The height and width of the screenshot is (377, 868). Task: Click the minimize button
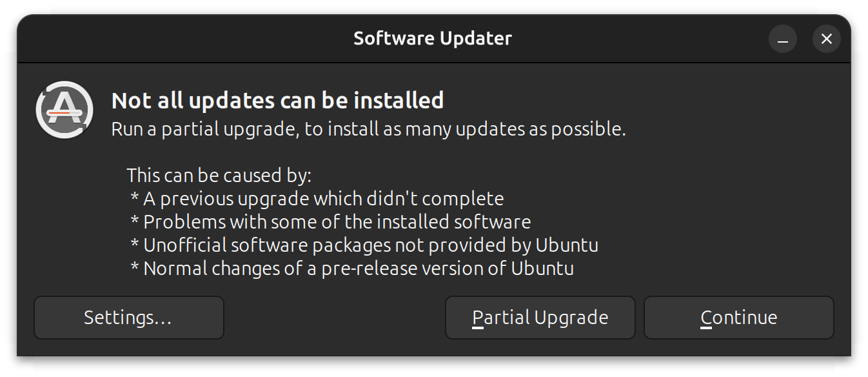783,39
